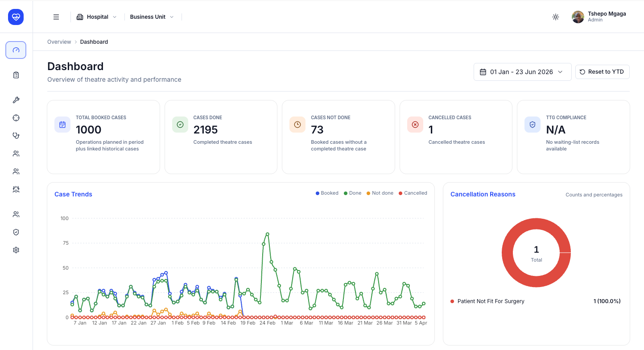Select the Cases Not Done value 73
This screenshot has width=644, height=350.
[x=317, y=130]
